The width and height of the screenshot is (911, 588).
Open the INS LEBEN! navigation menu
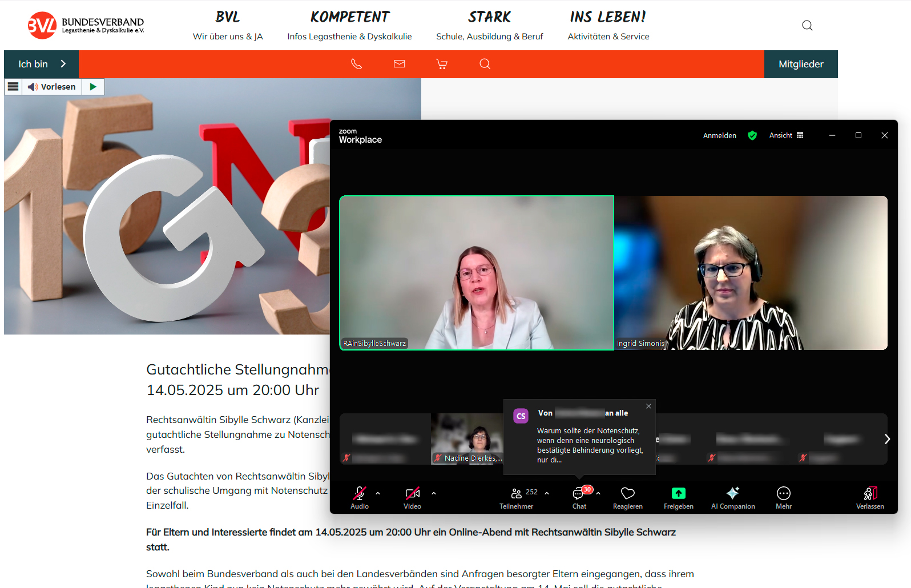pos(608,26)
